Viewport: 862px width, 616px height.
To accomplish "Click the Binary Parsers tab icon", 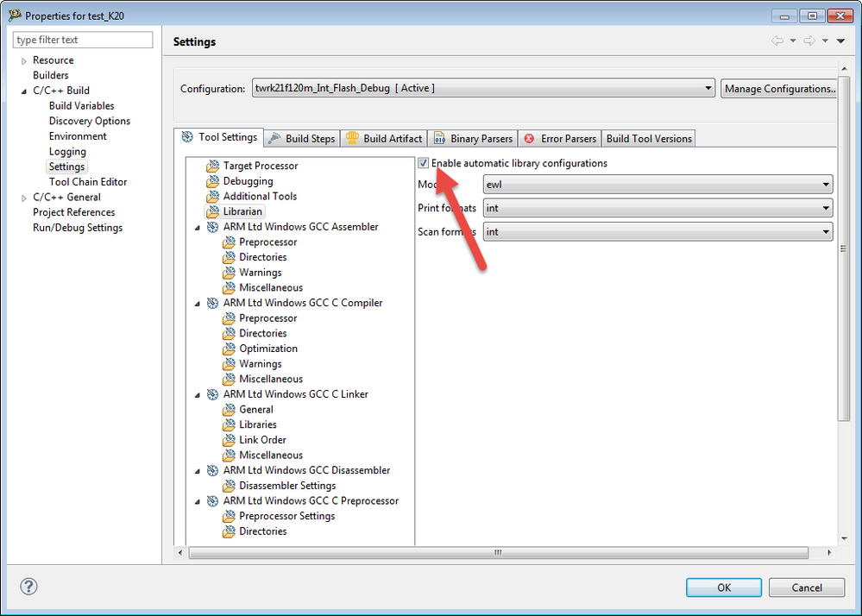I will coord(439,139).
